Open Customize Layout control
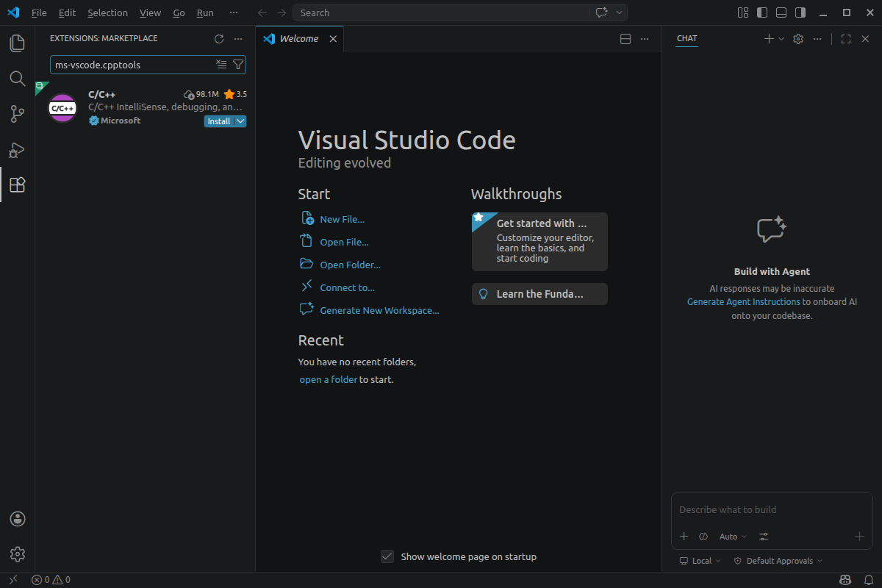The image size is (882, 588). pos(743,12)
